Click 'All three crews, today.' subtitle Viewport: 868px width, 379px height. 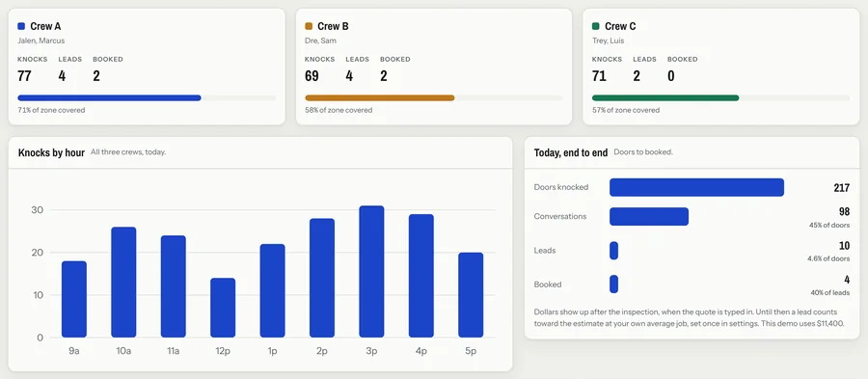tap(128, 152)
